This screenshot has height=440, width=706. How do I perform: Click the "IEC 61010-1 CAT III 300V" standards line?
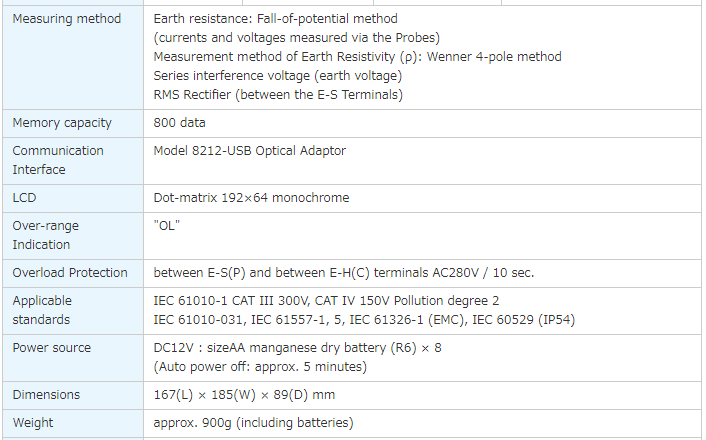[x=240, y=301]
